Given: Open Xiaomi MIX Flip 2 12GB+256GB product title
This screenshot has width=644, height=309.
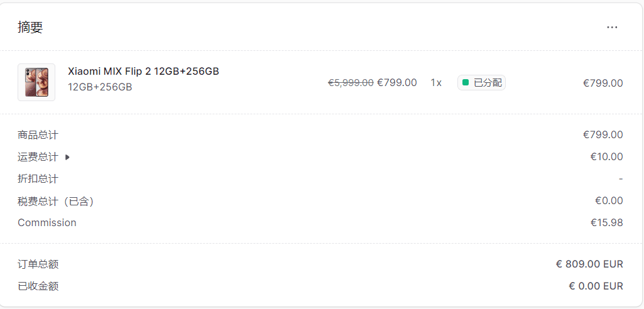Looking at the screenshot, I should 143,72.
